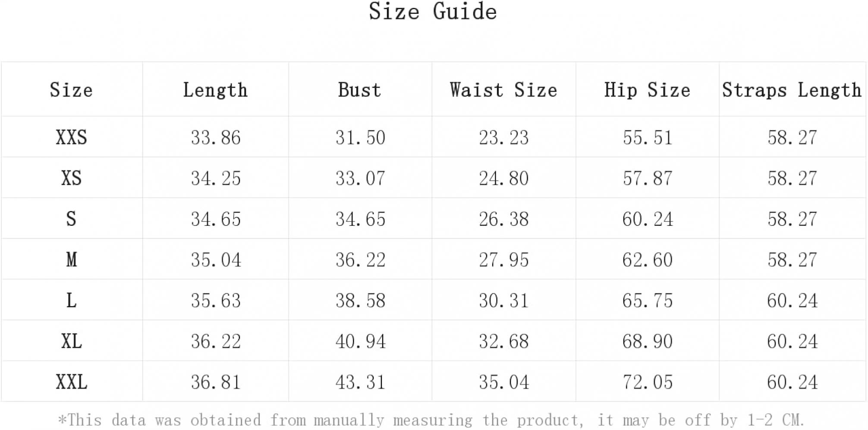Viewport: 868px width, 430px height.
Task: Select the bust value 40.94
Action: 360,341
